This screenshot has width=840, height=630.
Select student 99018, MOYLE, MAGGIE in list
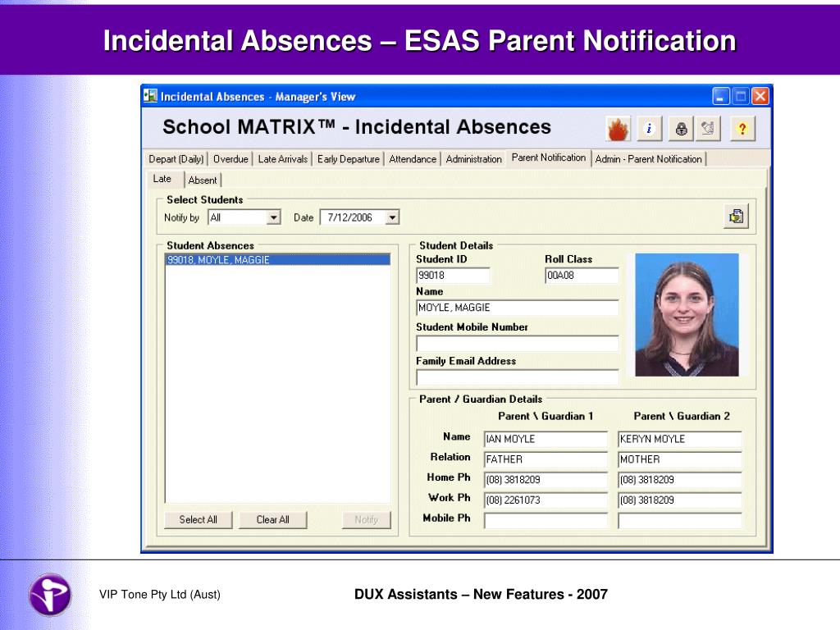coord(277,260)
